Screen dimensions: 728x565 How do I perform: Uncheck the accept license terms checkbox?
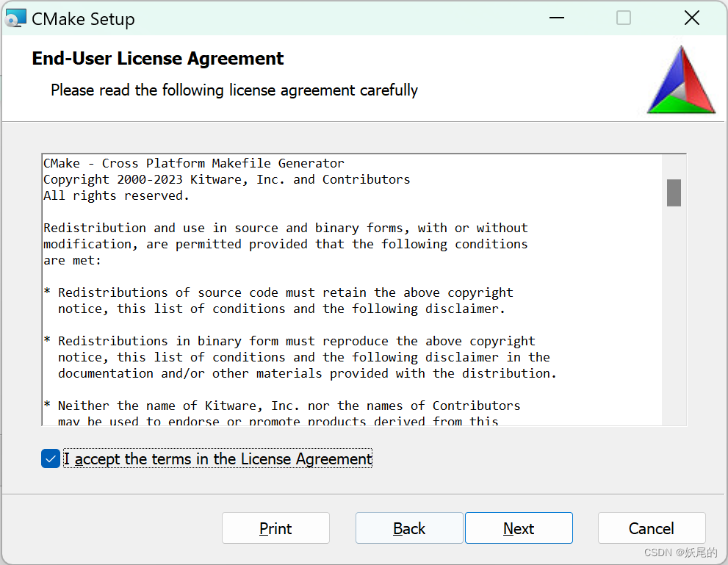point(51,458)
